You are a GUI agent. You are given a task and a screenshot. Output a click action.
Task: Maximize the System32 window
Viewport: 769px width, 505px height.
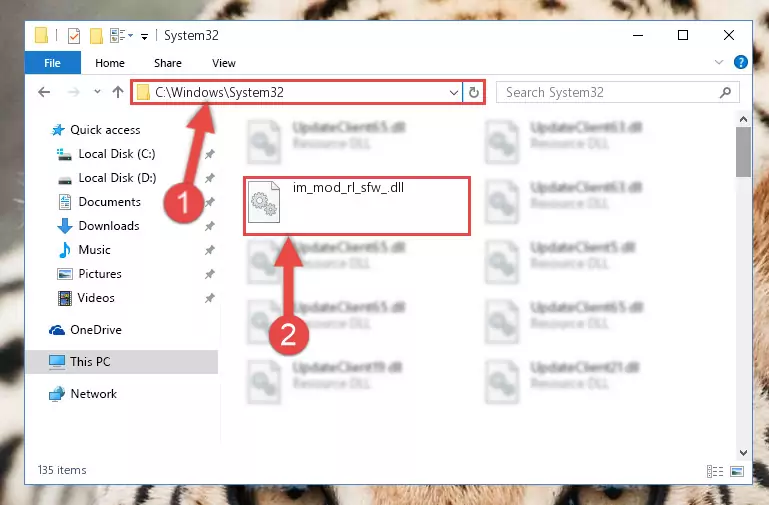point(683,35)
